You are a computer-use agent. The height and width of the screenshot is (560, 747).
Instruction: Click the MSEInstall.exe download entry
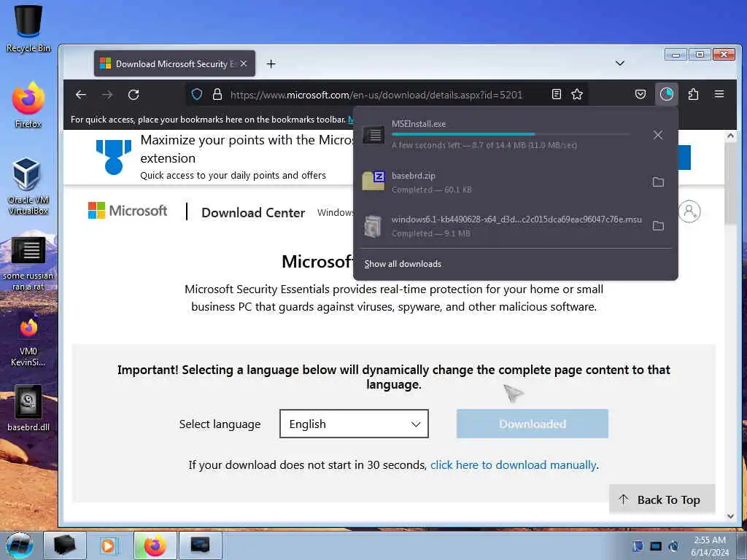pyautogui.click(x=500, y=135)
